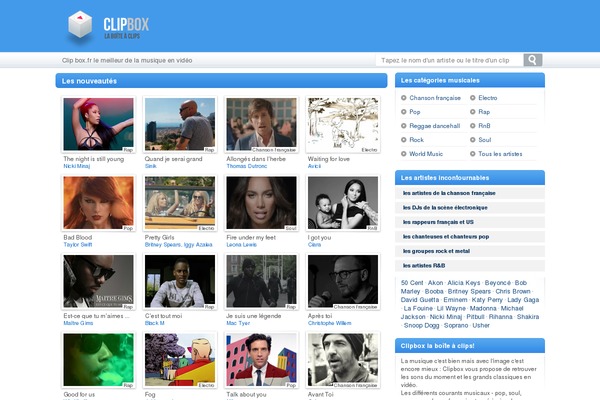Open the Rock category
600x400 pixels.
[x=416, y=140]
